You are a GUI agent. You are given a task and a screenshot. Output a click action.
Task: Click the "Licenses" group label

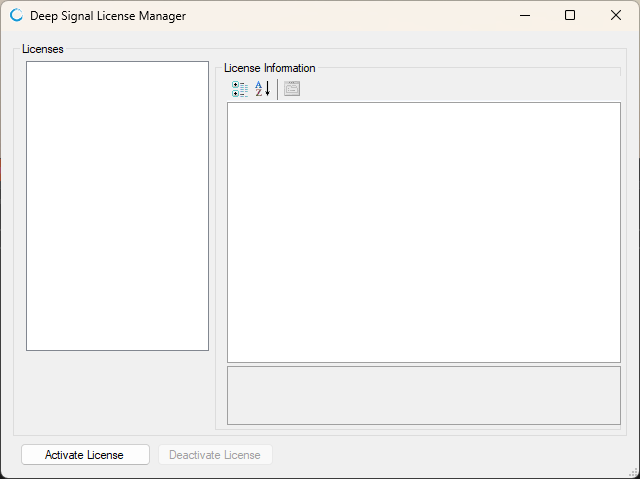[x=43, y=49]
